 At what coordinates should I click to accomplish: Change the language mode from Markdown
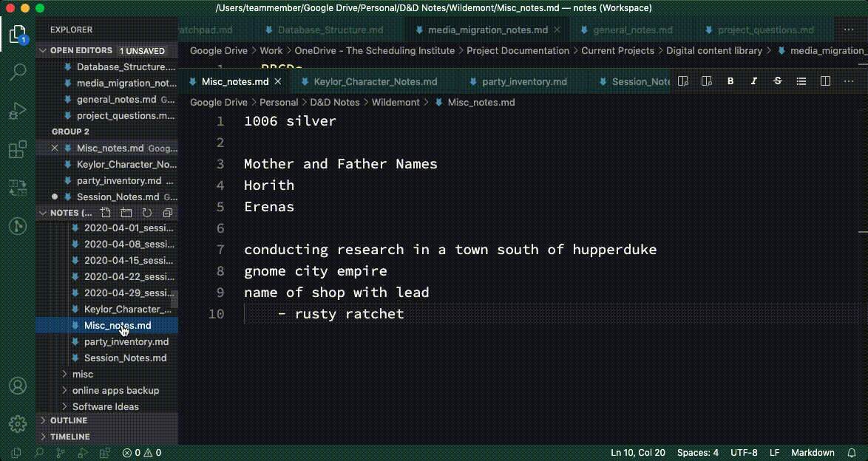coord(813,452)
